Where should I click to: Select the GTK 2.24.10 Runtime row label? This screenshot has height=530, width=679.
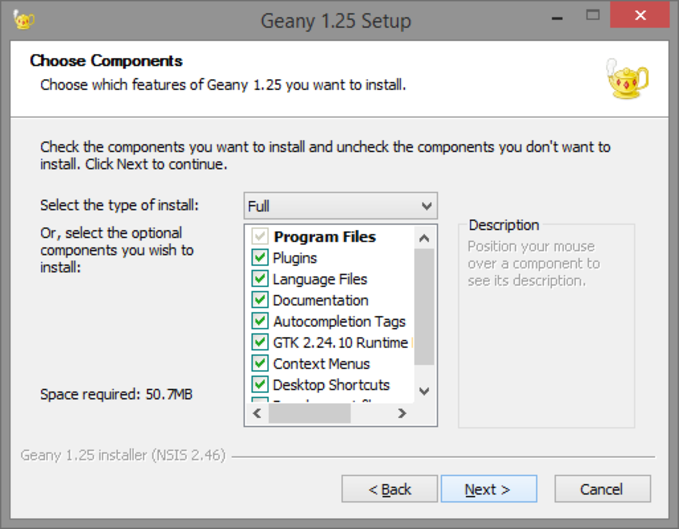pos(341,343)
